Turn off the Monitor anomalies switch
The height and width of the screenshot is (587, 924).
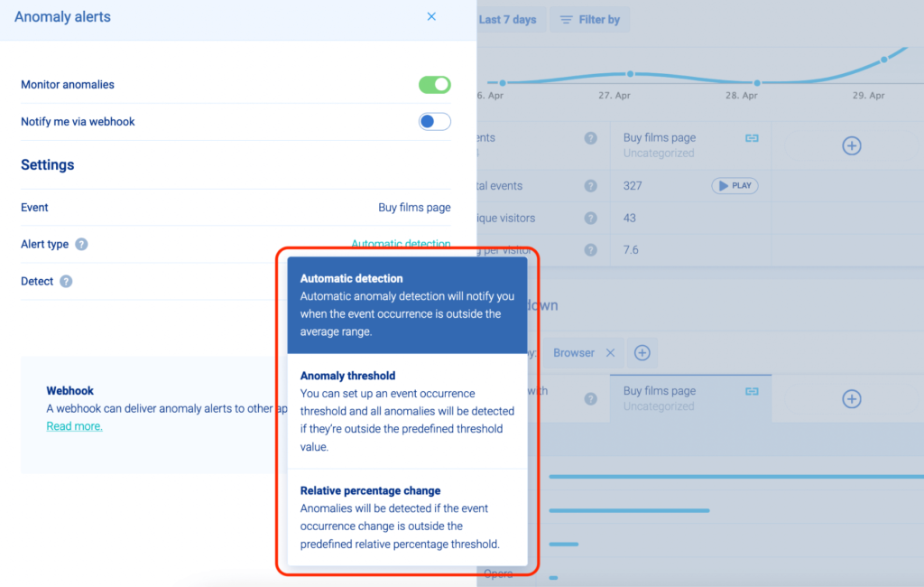tap(435, 84)
